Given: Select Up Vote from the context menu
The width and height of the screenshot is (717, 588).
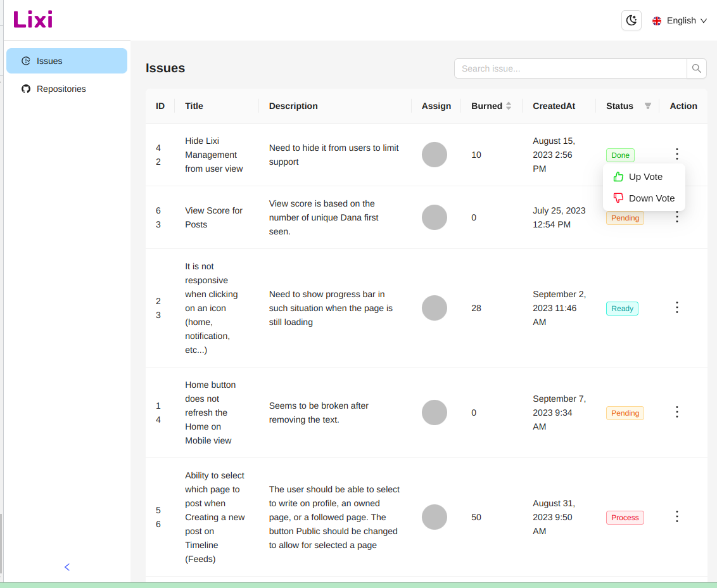Looking at the screenshot, I should (645, 176).
